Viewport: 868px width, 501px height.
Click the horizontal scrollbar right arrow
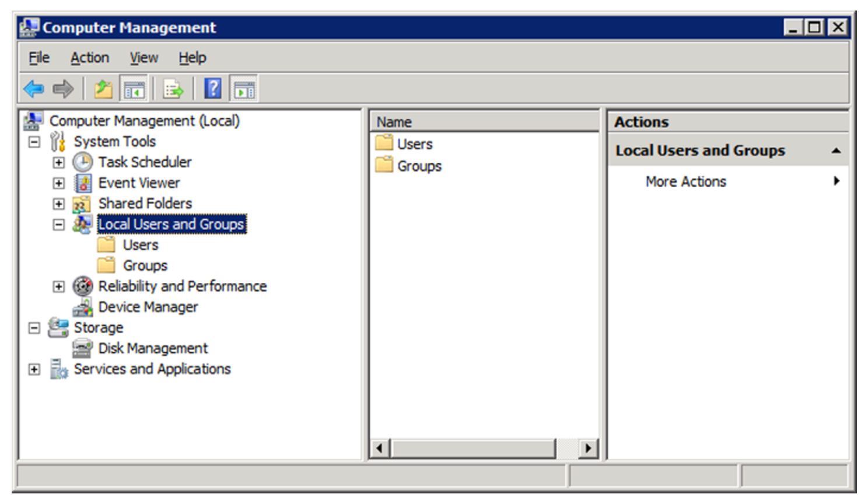pyautogui.click(x=588, y=448)
